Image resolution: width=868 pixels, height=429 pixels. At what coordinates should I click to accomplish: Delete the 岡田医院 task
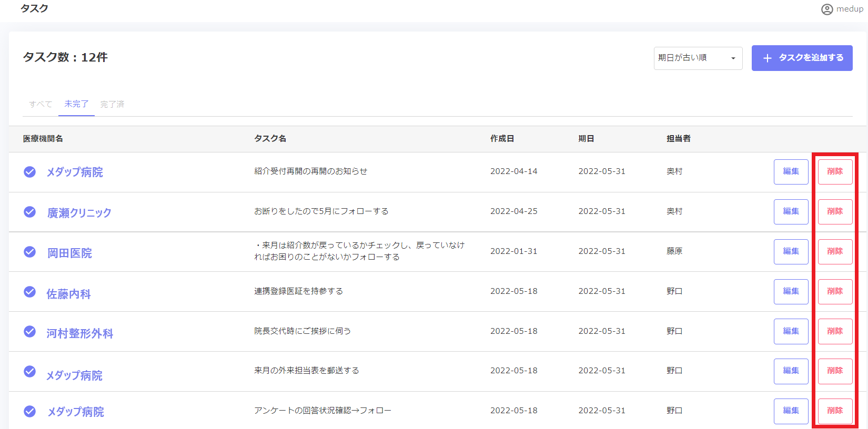tap(835, 252)
